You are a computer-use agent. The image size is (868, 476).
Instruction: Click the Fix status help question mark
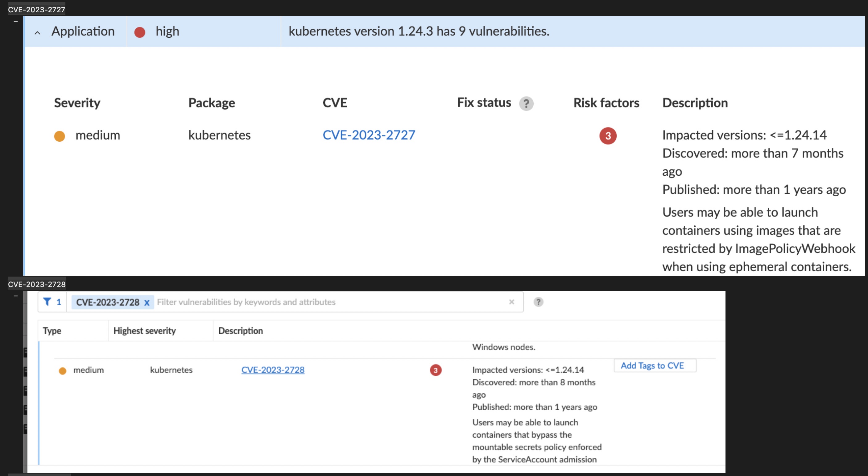point(526,103)
